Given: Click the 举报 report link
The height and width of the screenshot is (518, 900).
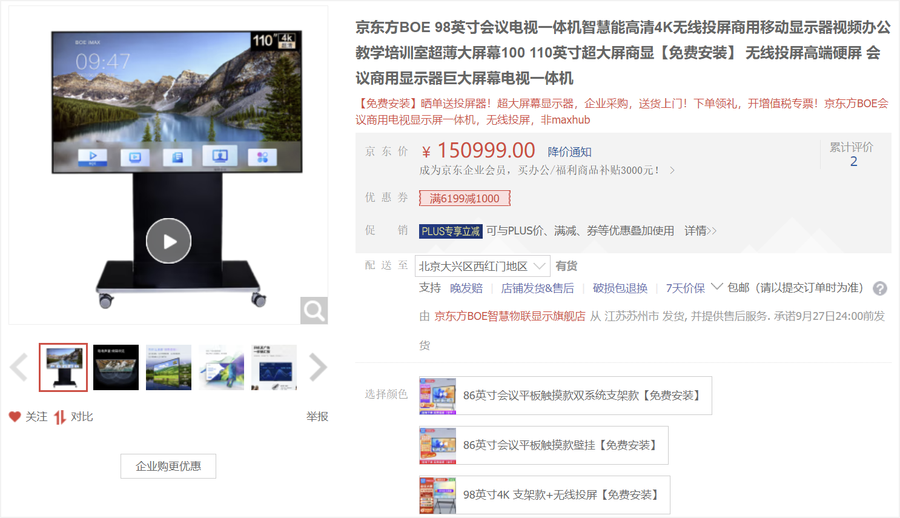Looking at the screenshot, I should click(x=317, y=416).
